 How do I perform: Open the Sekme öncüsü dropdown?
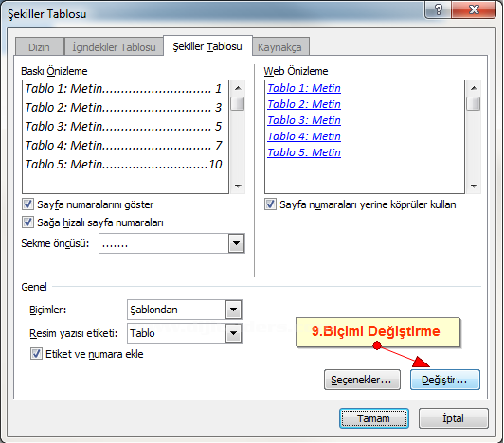236,243
